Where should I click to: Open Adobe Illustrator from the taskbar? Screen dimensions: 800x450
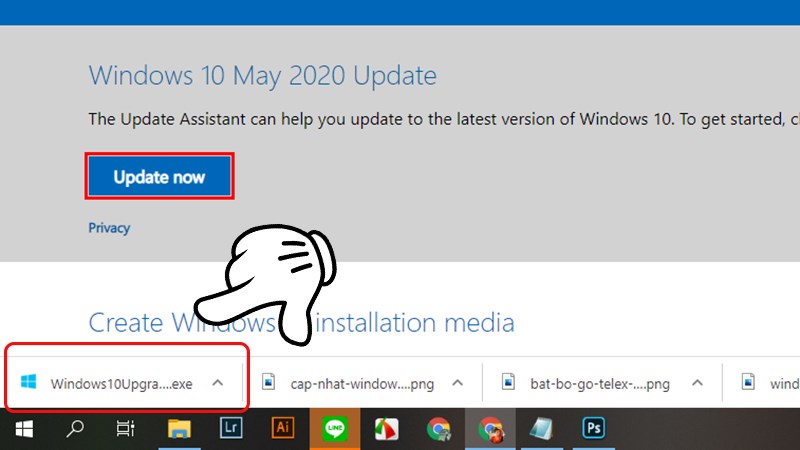point(283,428)
